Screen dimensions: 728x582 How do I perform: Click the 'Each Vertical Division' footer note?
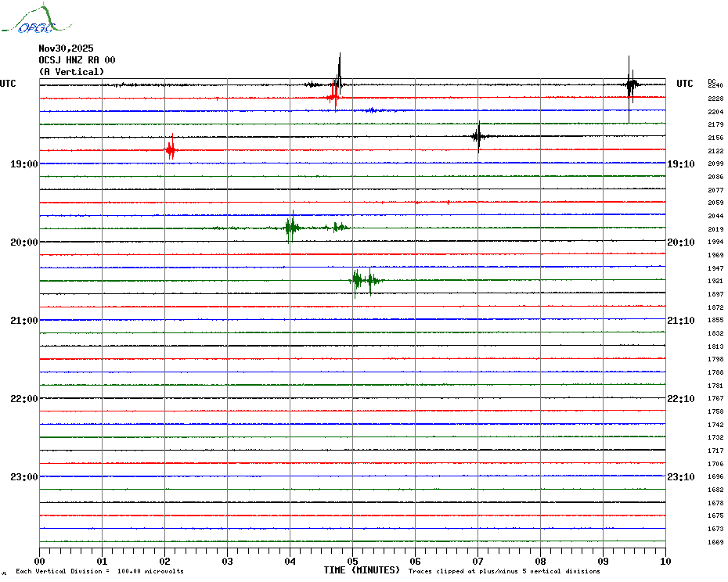(x=99, y=571)
